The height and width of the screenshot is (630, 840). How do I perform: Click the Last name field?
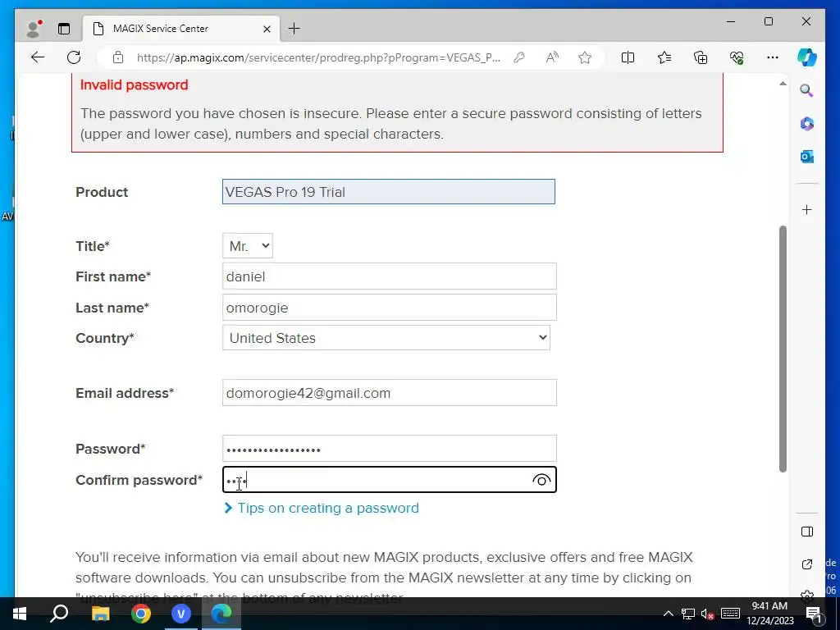click(390, 308)
